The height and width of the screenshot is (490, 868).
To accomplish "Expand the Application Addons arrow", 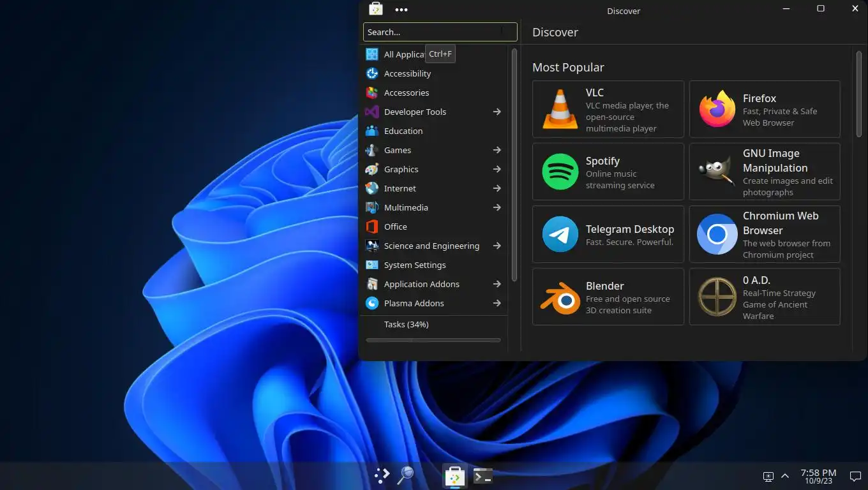I will 497,284.
